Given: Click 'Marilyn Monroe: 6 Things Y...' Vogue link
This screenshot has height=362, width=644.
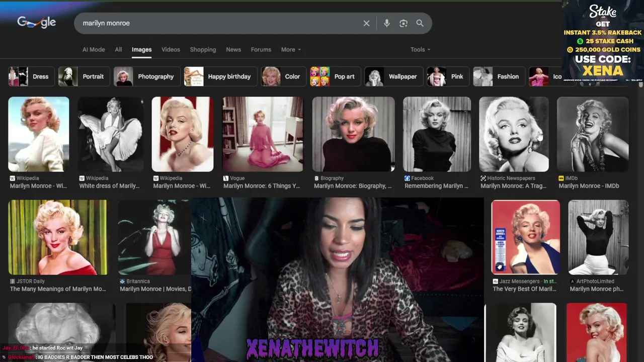Looking at the screenshot, I should click(262, 186).
